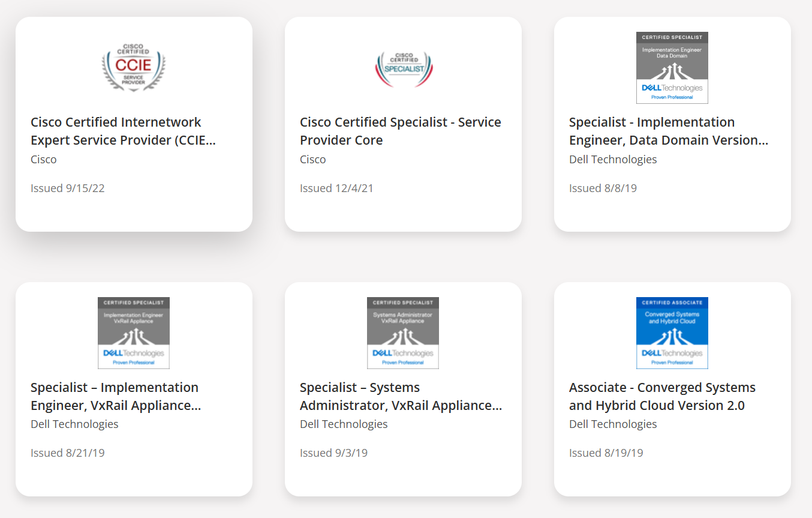Click the Issued 9/3/19 date
The height and width of the screenshot is (518, 812).
tap(334, 453)
